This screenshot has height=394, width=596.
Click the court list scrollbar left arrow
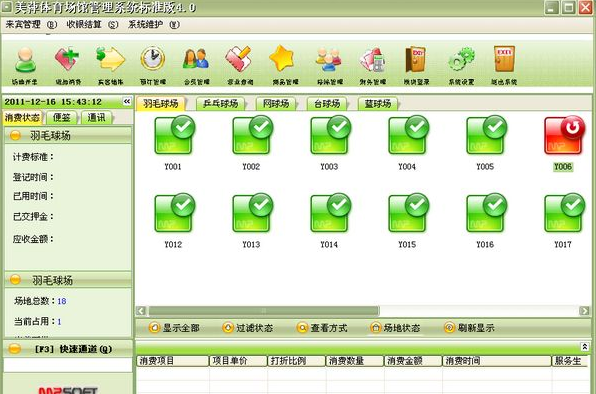tap(141, 311)
